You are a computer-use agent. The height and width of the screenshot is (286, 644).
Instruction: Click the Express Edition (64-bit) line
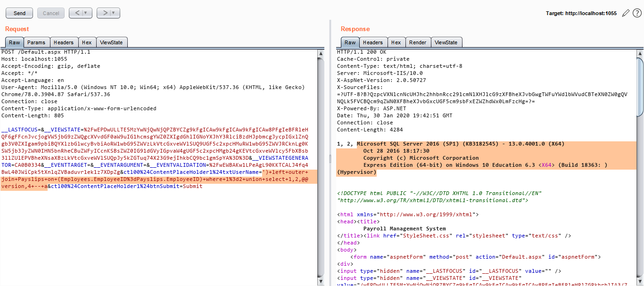click(486, 165)
